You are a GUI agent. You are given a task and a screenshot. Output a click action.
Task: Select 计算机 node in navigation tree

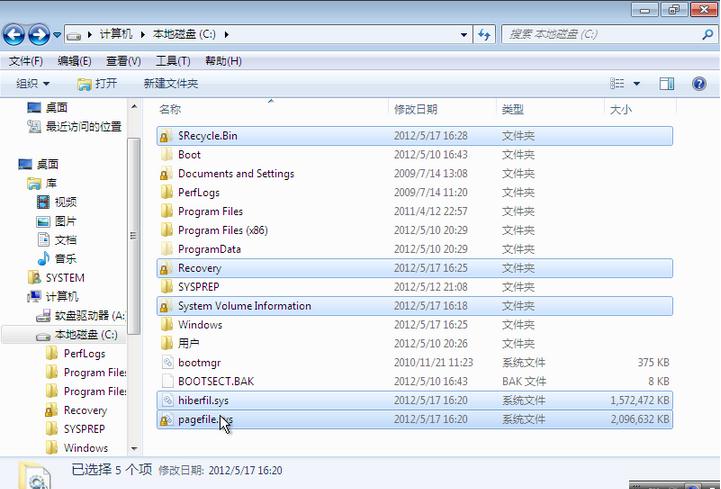[x=53, y=297]
